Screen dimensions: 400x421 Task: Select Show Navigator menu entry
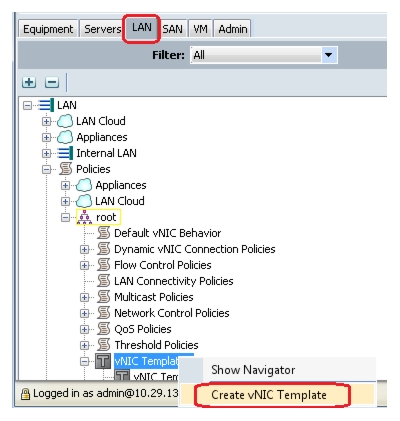click(x=253, y=370)
